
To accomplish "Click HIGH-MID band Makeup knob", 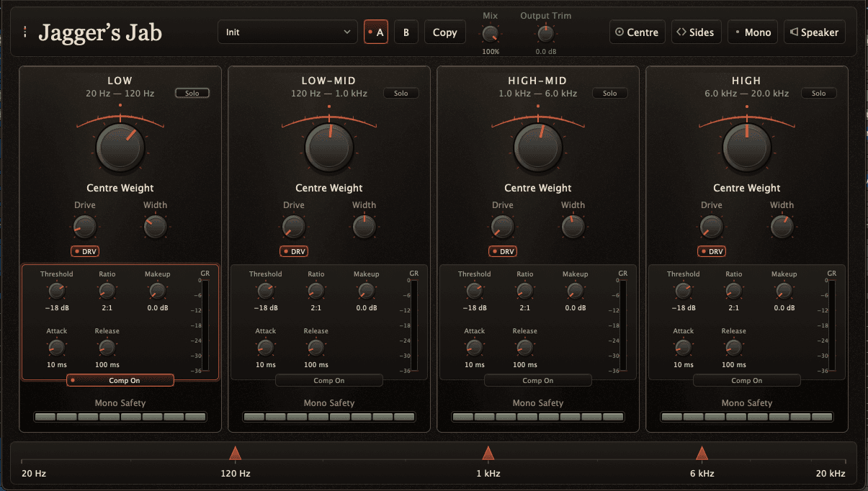I will point(575,291).
